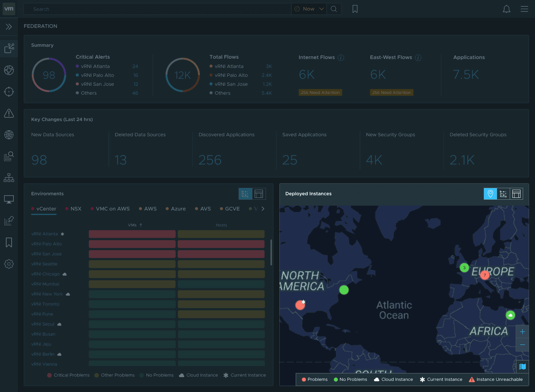Click the green cloud marker near Africa

pyautogui.click(x=510, y=315)
